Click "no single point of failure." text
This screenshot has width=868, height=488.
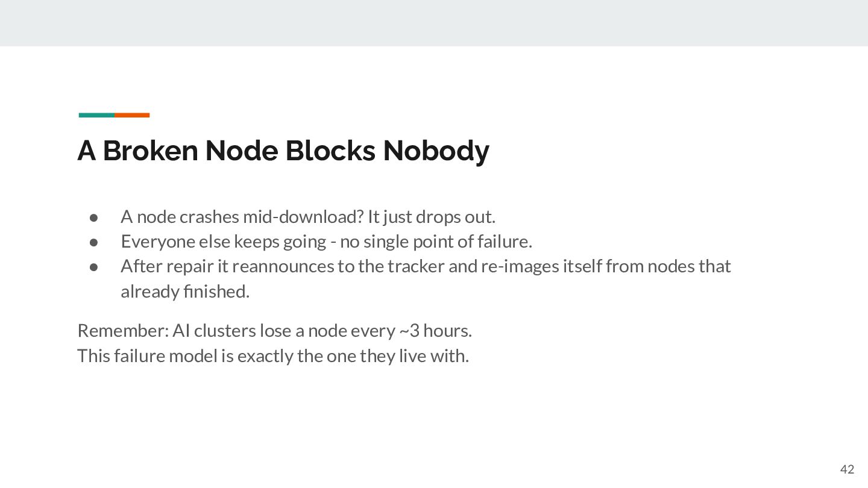[x=436, y=242]
